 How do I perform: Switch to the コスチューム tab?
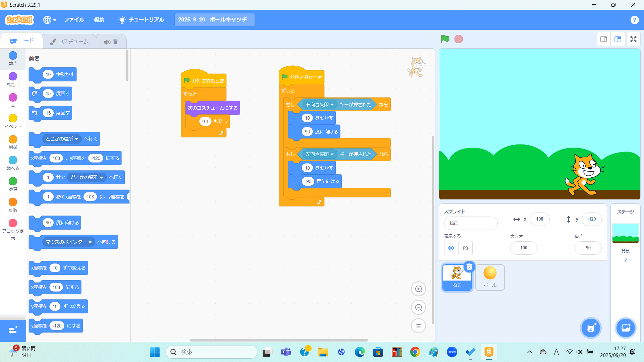(69, 42)
